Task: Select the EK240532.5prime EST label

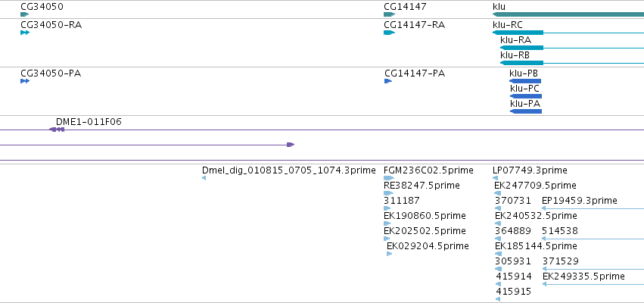Action: coord(536,216)
